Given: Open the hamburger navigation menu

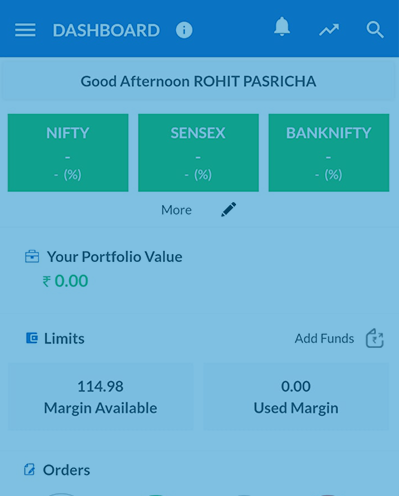Looking at the screenshot, I should coord(25,30).
